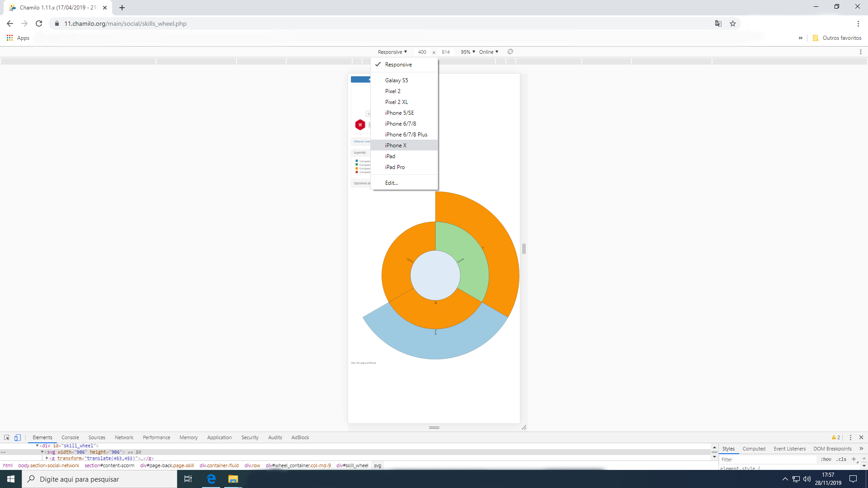Image resolution: width=868 pixels, height=488 pixels.
Task: Reload the page
Action: 39,23
